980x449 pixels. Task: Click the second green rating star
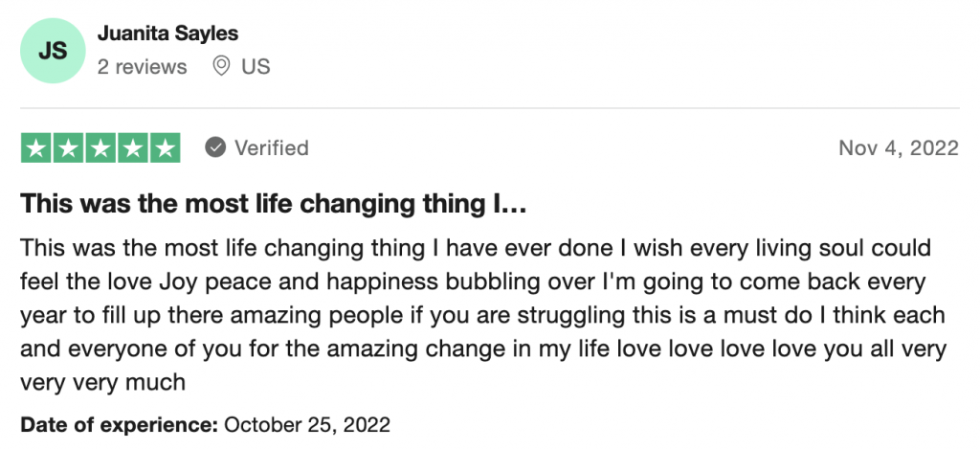click(x=68, y=148)
